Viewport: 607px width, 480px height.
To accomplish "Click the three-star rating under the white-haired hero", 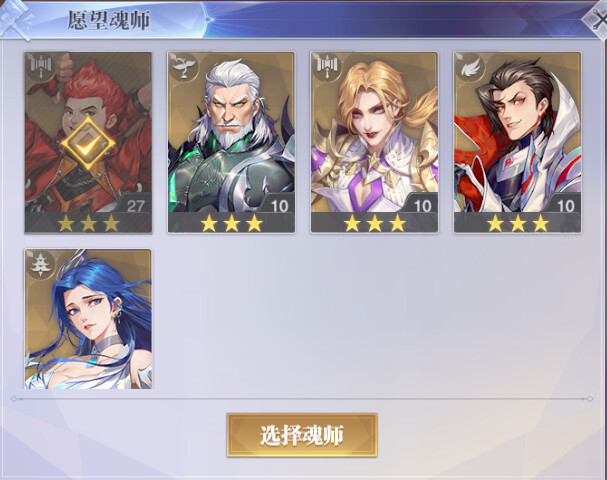I will [x=231, y=223].
